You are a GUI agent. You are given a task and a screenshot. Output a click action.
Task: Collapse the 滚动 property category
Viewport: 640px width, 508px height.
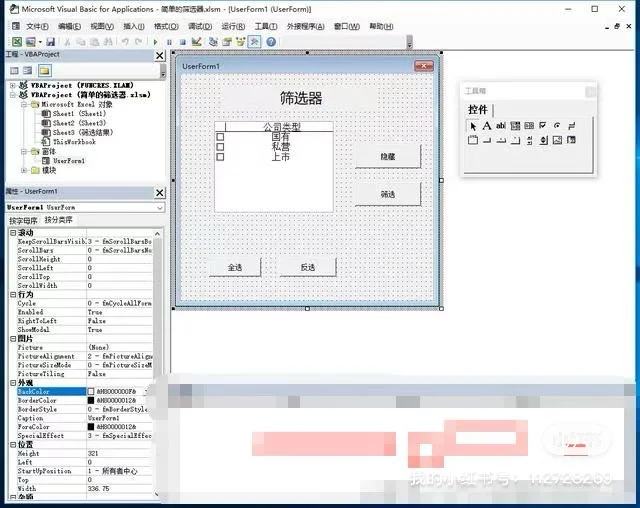point(13,233)
